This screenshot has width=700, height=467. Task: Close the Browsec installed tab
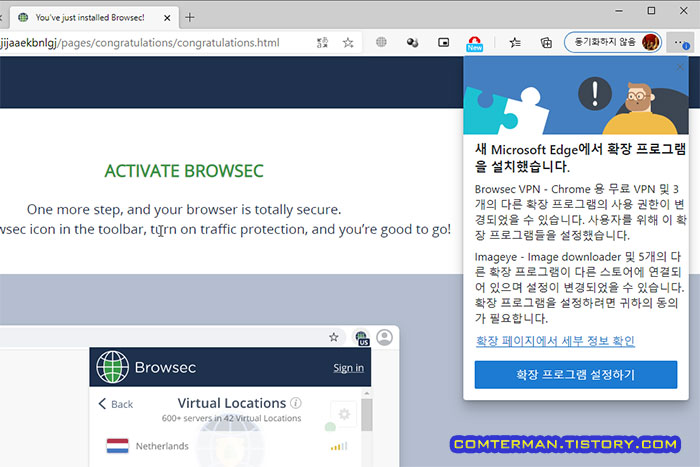pos(167,18)
